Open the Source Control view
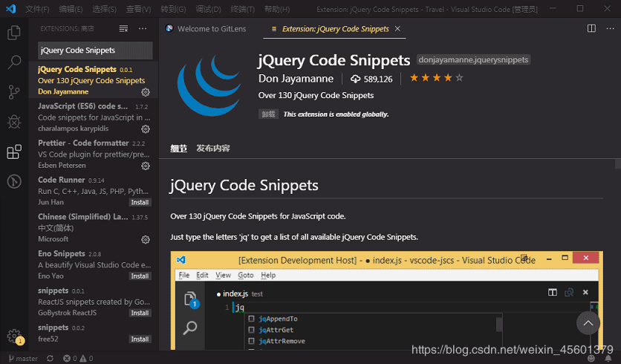The height and width of the screenshot is (364, 621). (x=13, y=92)
